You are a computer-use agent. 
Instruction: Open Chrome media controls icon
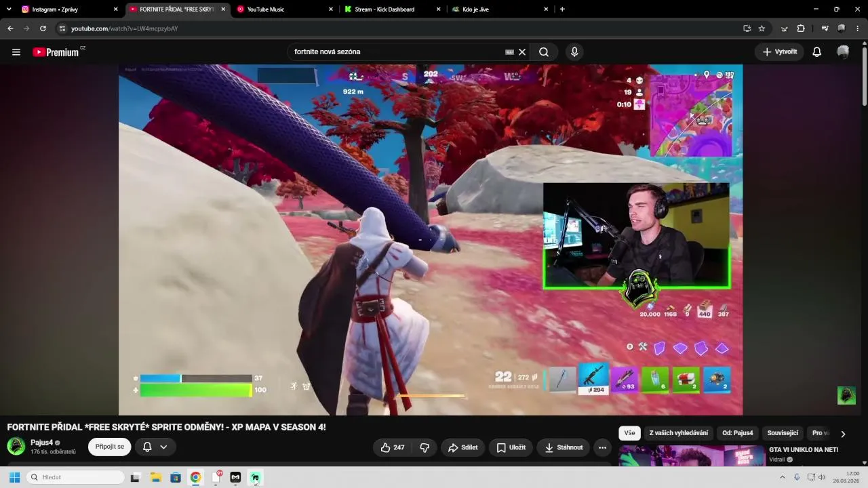coord(825,28)
